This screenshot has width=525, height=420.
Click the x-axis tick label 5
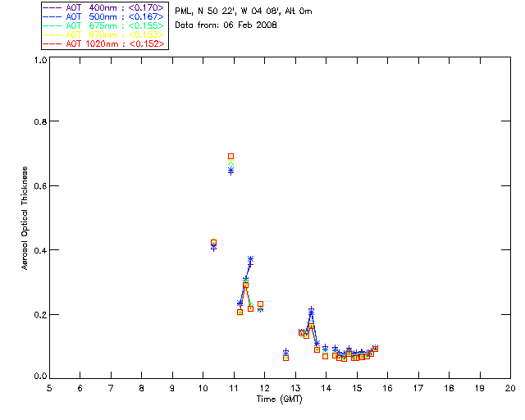49,388
